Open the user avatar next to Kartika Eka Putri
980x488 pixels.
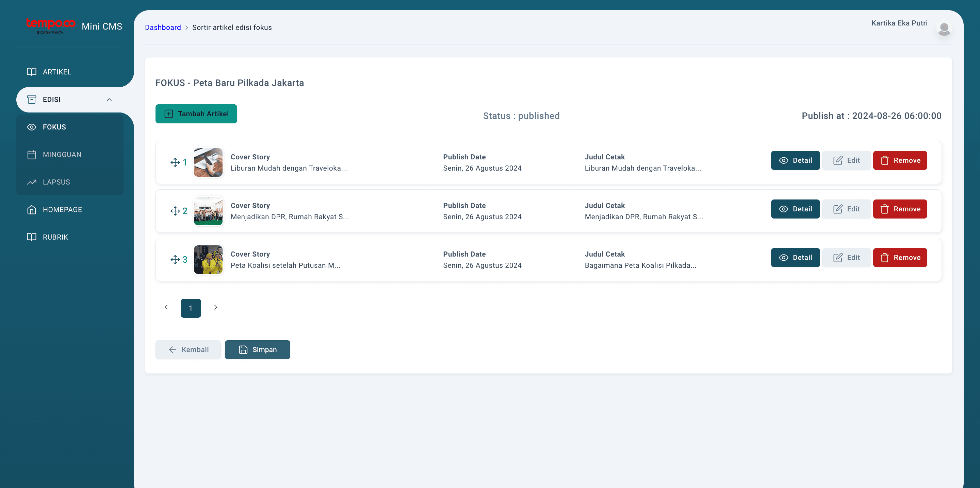pyautogui.click(x=944, y=29)
